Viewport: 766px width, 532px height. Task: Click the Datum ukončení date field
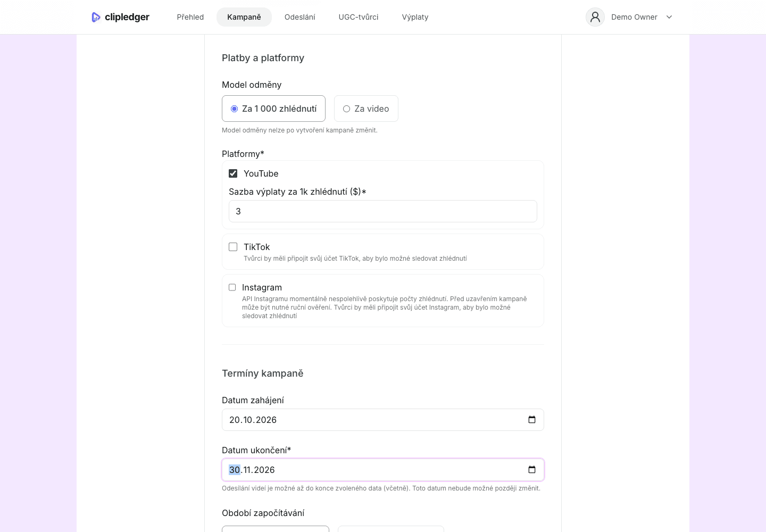click(x=383, y=470)
